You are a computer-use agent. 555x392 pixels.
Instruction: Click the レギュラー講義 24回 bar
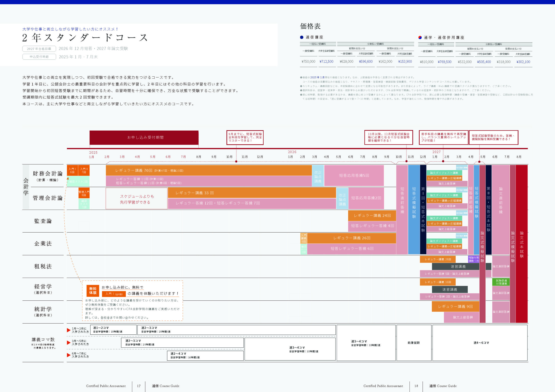[x=372, y=216]
